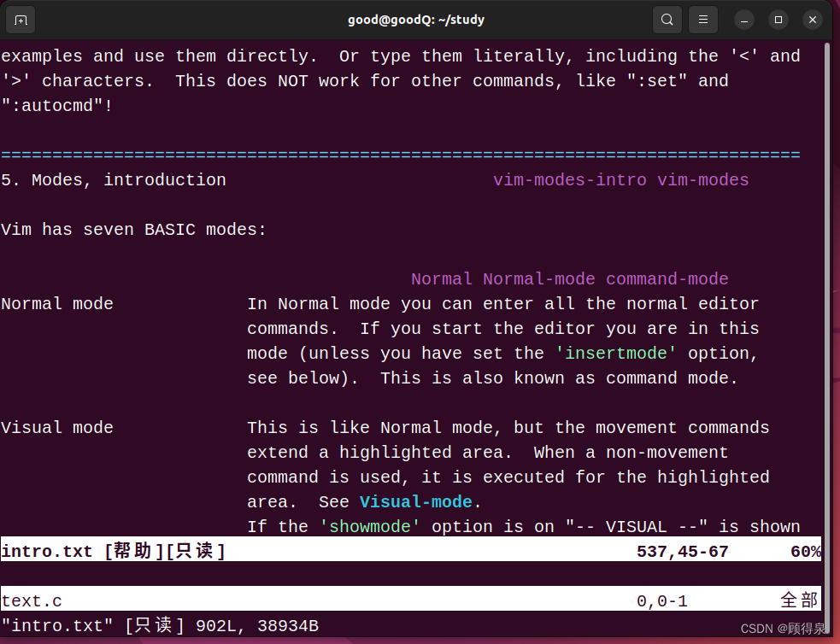
Task: Open the vim-modes help tag
Action: coord(702,179)
